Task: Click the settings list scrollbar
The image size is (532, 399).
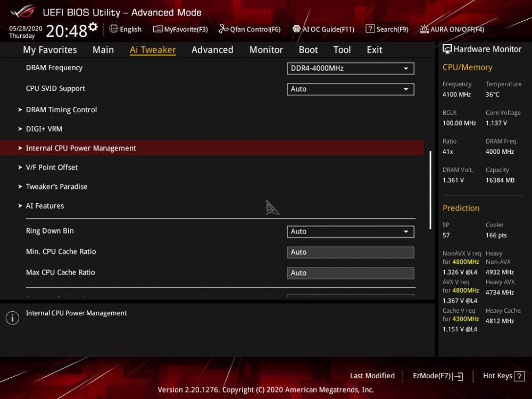Action: tap(430, 190)
